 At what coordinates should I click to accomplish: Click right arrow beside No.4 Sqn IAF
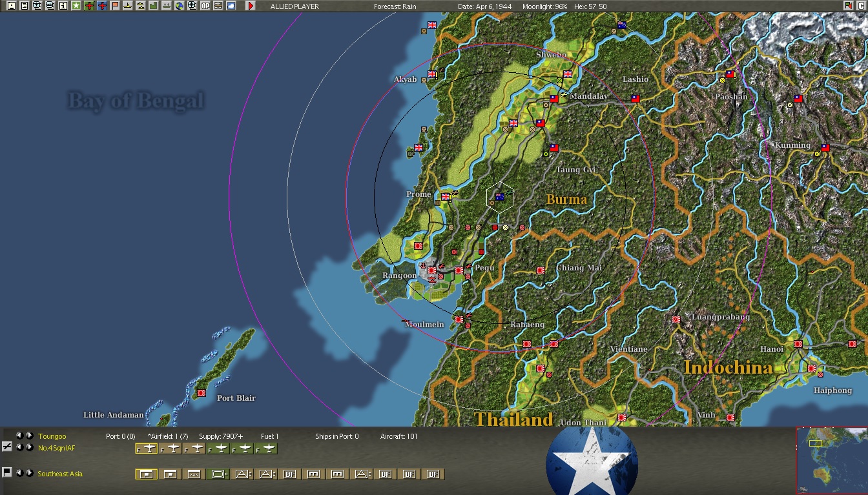(x=29, y=447)
